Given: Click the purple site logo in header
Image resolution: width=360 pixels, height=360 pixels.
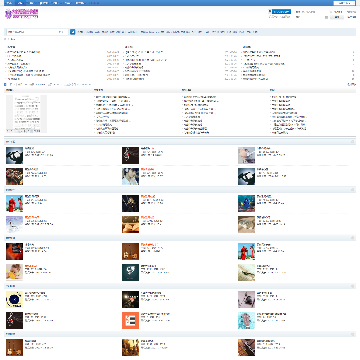Looking at the screenshot, I should pyautogui.click(x=22, y=14).
